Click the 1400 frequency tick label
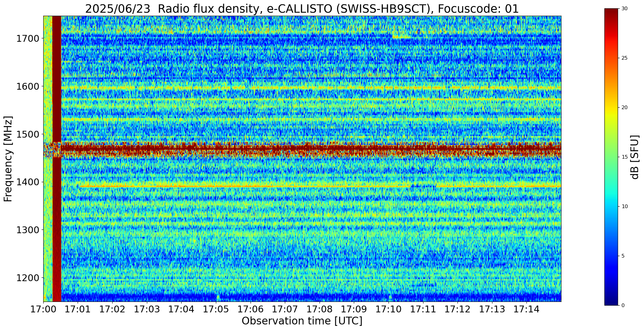644x330 pixels. tap(28, 182)
